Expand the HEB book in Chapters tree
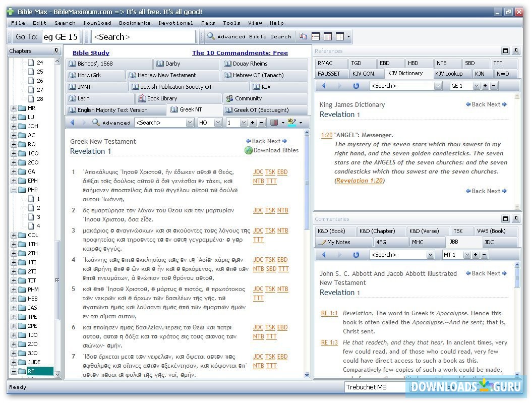532x403 pixels. tap(14, 299)
